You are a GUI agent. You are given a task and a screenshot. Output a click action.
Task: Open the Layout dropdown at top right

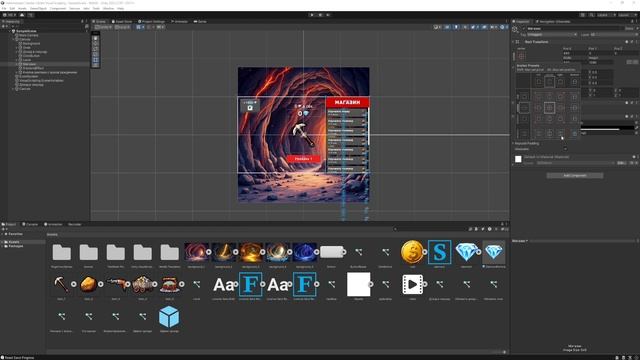click(626, 15)
